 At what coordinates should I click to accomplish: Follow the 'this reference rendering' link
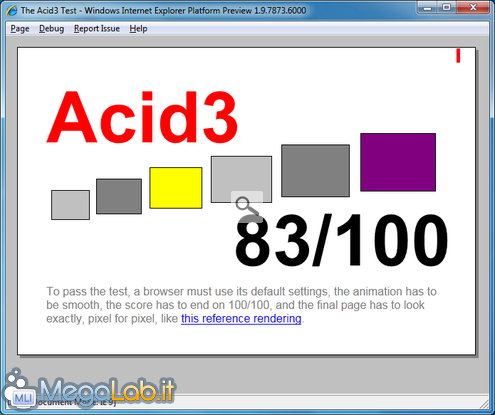(x=241, y=319)
